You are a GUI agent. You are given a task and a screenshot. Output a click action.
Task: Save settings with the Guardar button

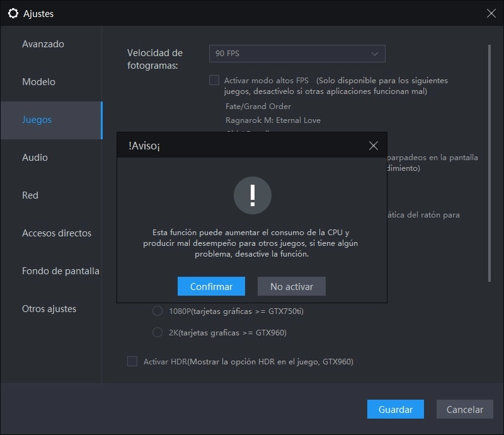click(x=395, y=409)
